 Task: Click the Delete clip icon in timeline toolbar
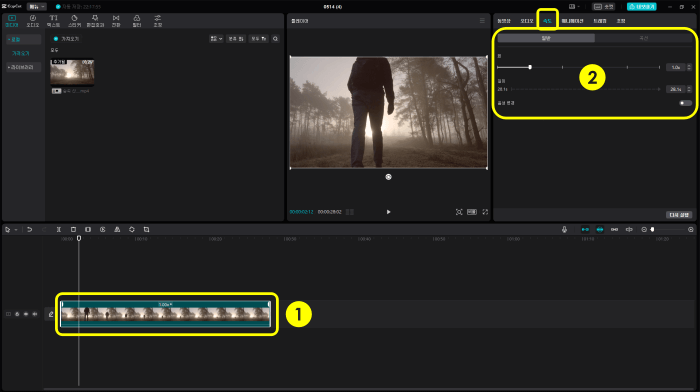point(73,229)
